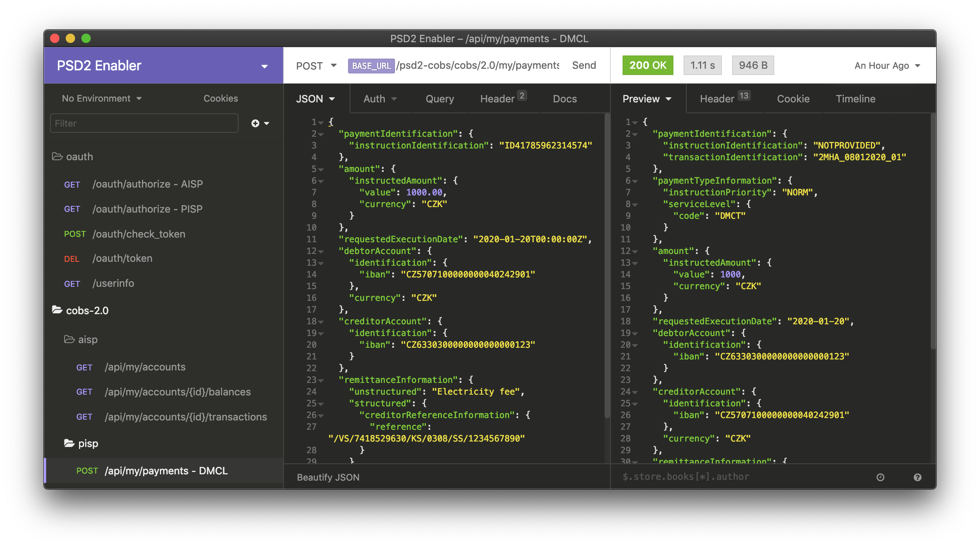Click the 1.11 s response time tag
The width and height of the screenshot is (980, 547).
702,65
